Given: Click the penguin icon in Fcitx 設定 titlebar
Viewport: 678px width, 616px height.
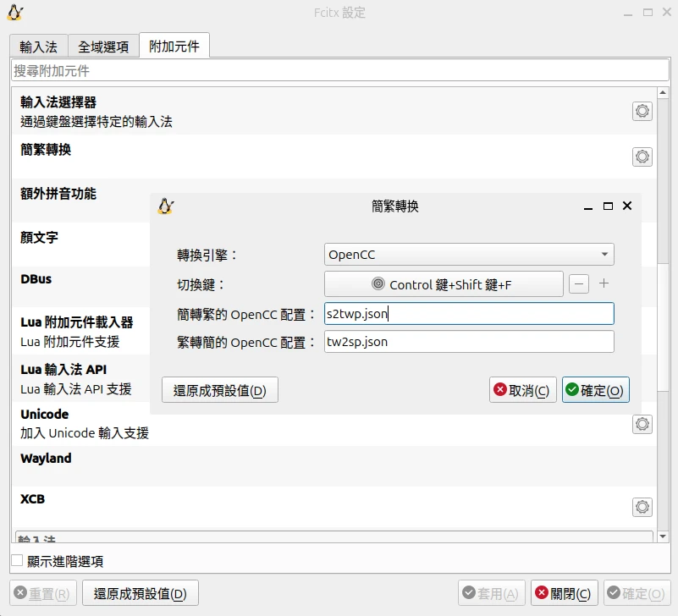Looking at the screenshot, I should pyautogui.click(x=15, y=13).
